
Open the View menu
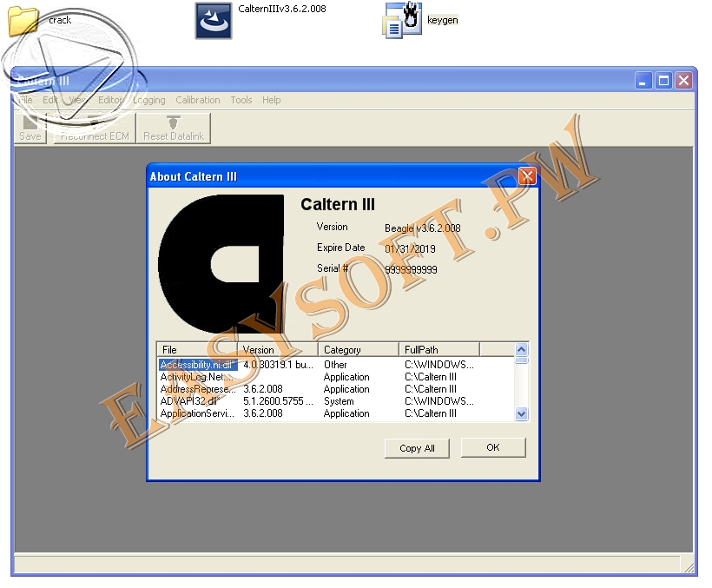click(77, 100)
